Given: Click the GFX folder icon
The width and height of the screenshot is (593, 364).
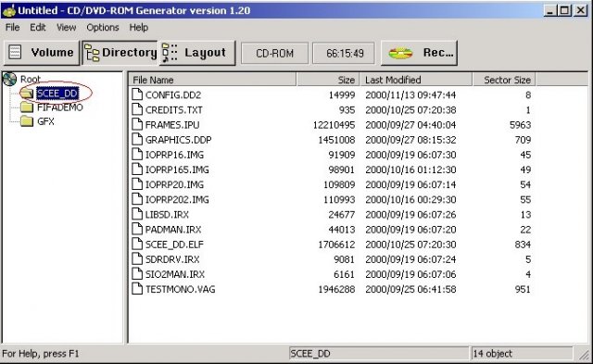Looking at the screenshot, I should coord(27,121).
